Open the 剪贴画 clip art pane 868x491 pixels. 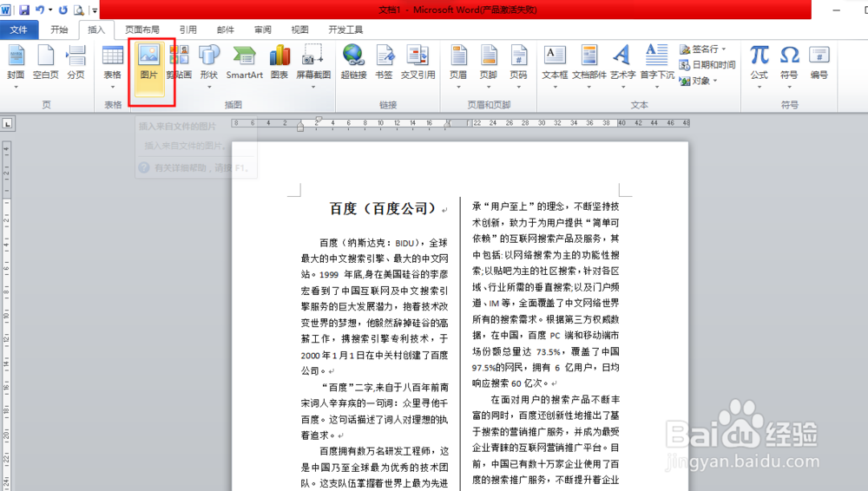179,62
